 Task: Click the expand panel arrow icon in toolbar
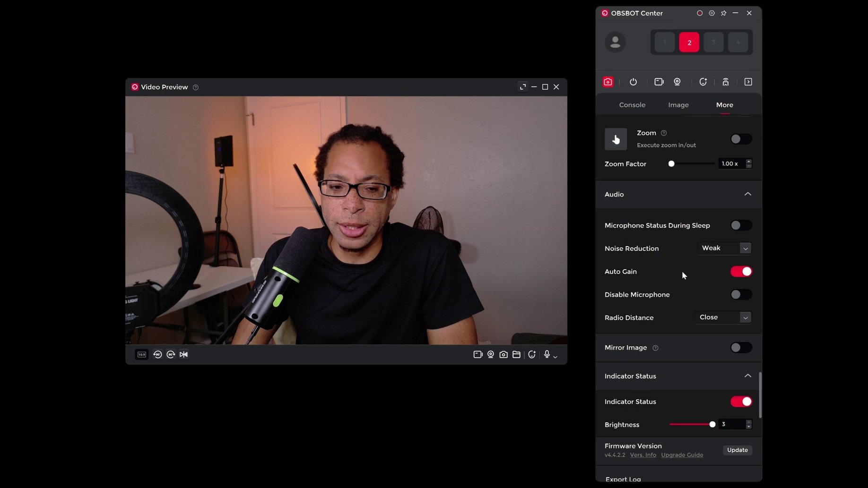(748, 82)
